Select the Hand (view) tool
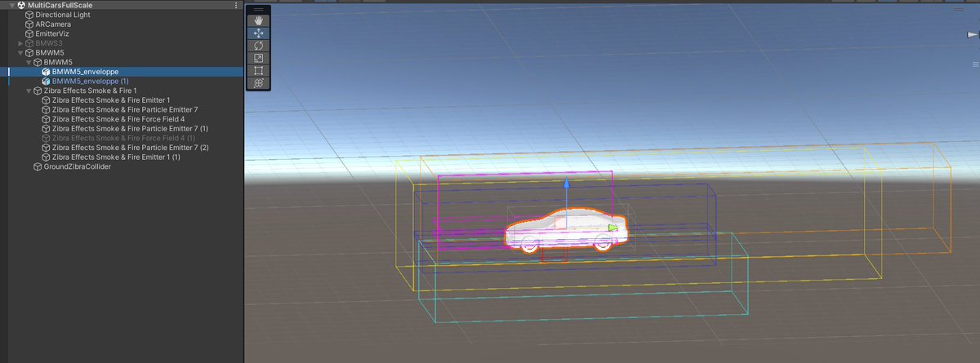 pos(259,20)
